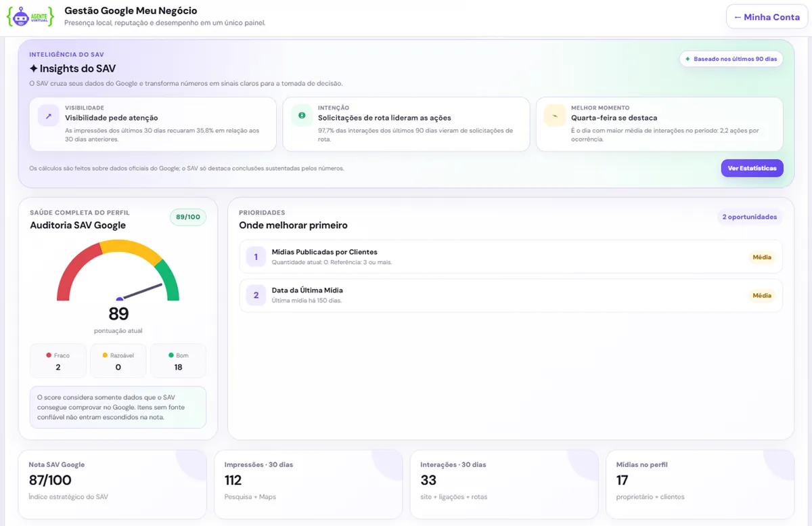The height and width of the screenshot is (526, 812).
Task: Click the yellow Melhor Momento icon
Action: click(x=555, y=116)
